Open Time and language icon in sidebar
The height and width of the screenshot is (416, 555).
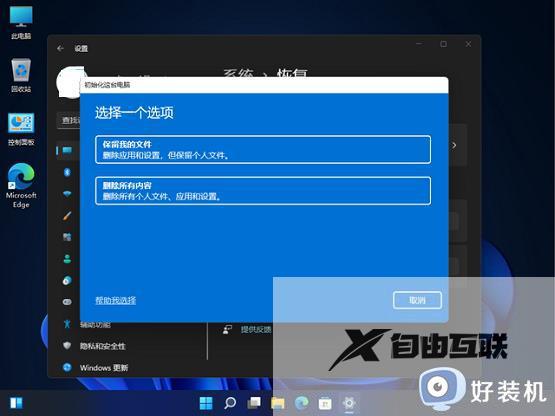click(x=67, y=280)
